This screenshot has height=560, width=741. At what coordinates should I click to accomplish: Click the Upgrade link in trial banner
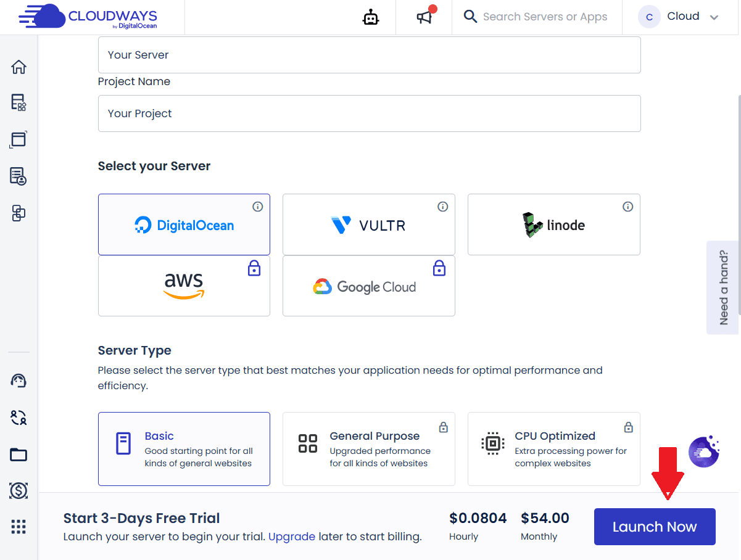tap(292, 537)
